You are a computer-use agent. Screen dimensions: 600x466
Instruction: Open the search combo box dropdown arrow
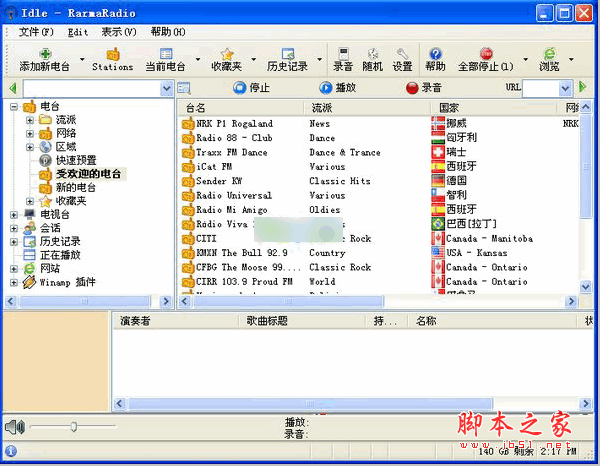pos(167,88)
